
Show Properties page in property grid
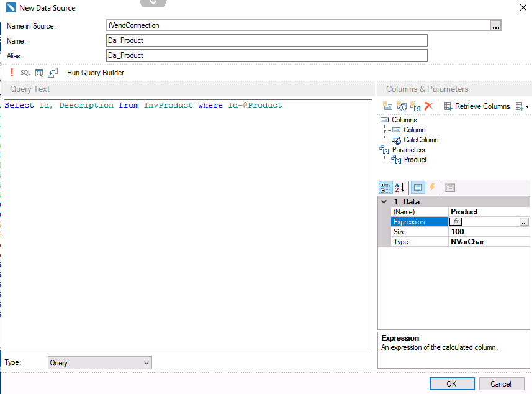(x=418, y=188)
